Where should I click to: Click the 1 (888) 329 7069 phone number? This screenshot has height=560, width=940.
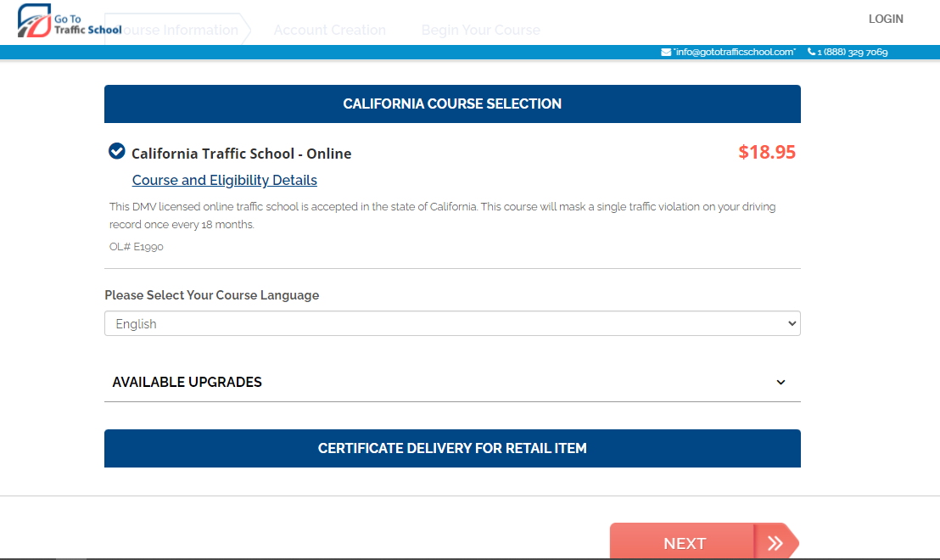tap(852, 52)
